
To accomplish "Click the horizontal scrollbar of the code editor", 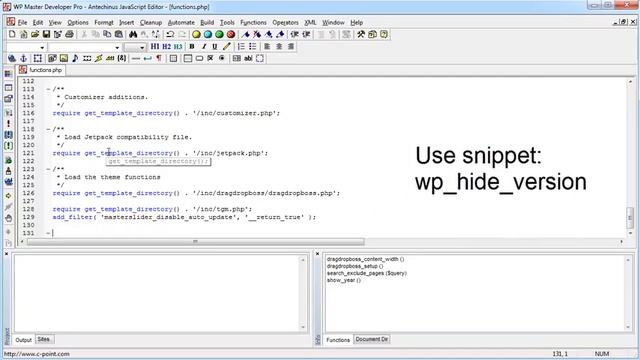I will point(195,242).
